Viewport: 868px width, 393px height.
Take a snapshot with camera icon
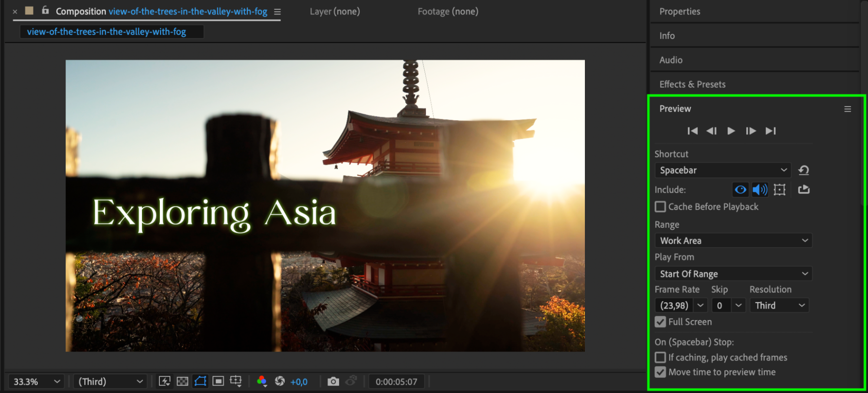coord(333,381)
